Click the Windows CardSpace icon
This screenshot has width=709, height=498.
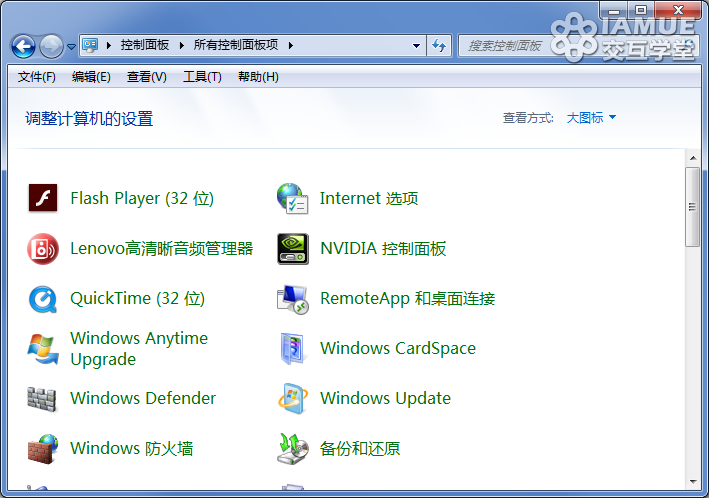coord(293,348)
